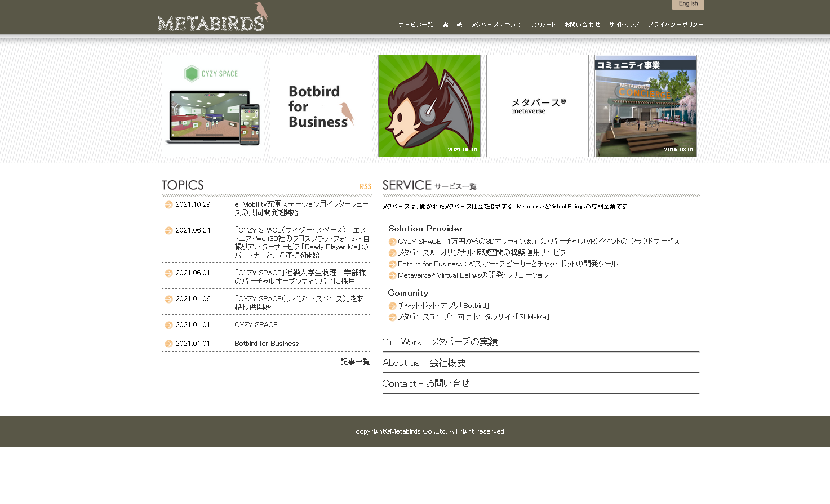The width and height of the screenshot is (830, 504).
Task: Click the Metabirds logo with the bird
Action: click(212, 17)
